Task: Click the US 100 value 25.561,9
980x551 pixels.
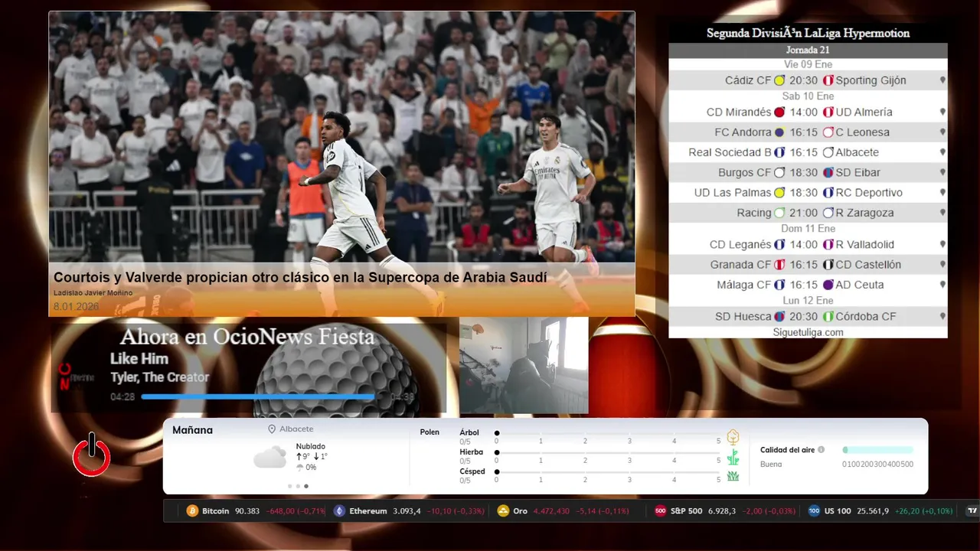Action: coord(873,511)
